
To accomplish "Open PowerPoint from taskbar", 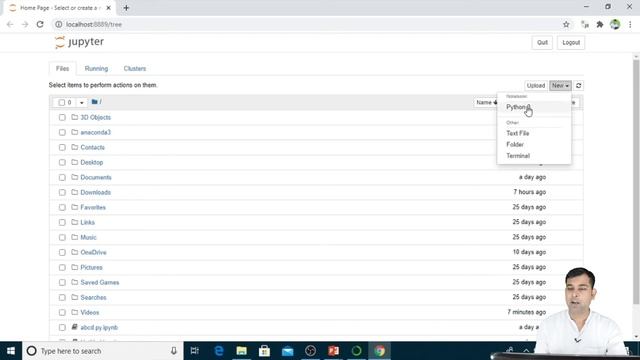I will coord(333,351).
